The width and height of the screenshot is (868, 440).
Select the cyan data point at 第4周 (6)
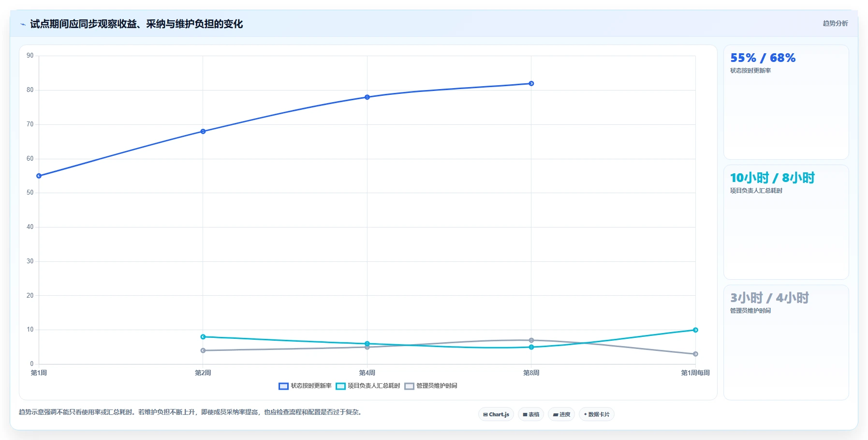point(367,343)
